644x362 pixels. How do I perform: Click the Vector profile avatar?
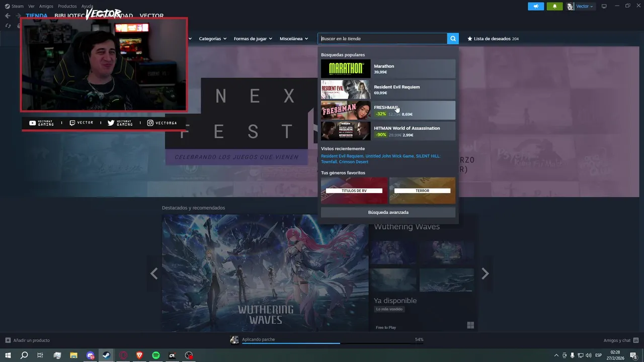[x=570, y=7]
